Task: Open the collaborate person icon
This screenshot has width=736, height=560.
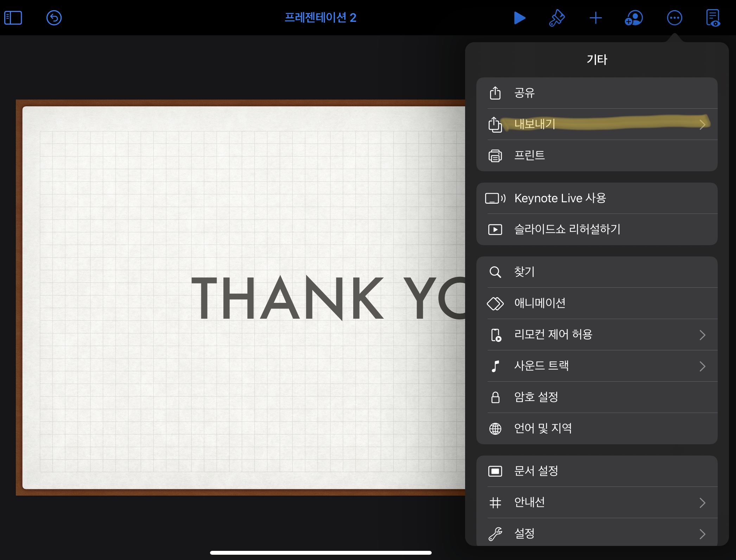Action: point(634,18)
